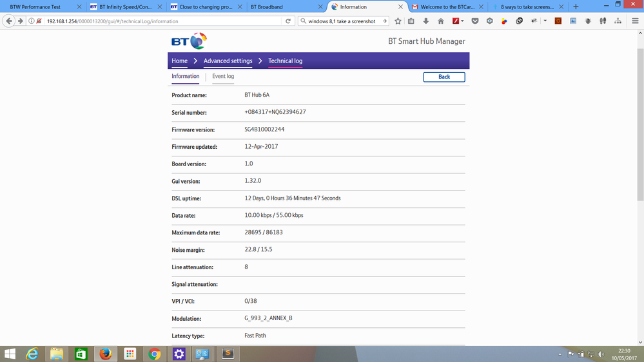The width and height of the screenshot is (644, 362).
Task: Open the Windows Start button
Action: 10,354
